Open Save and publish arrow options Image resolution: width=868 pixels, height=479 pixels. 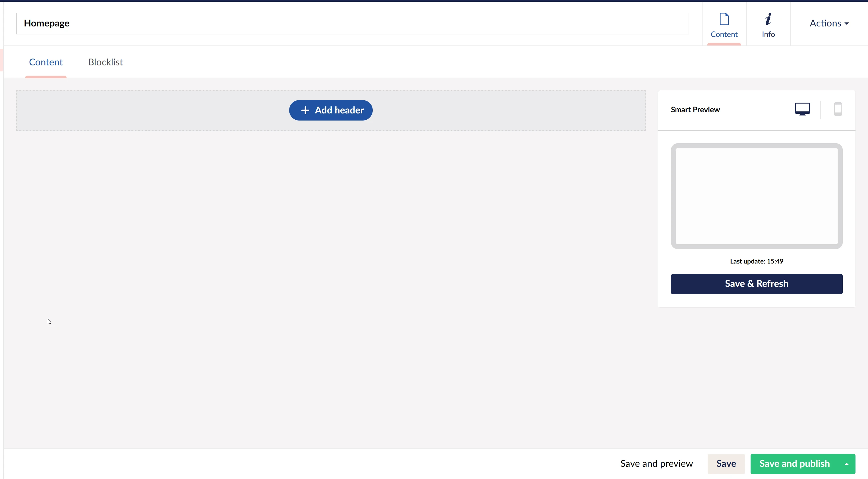pos(846,464)
